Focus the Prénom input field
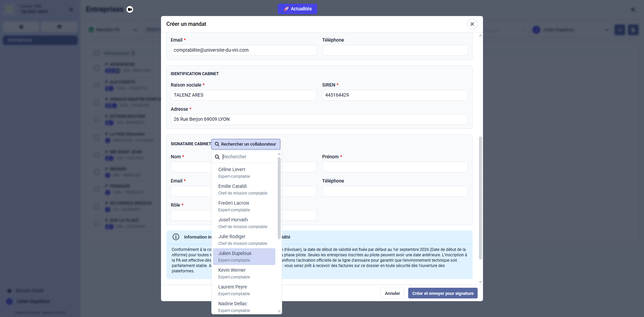Screen dimensions: 644x317 [395, 167]
